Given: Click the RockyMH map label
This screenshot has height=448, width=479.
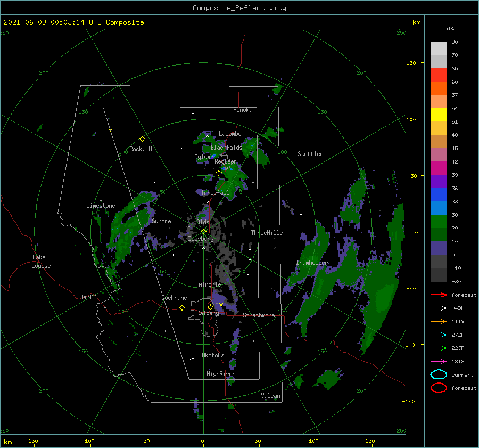Looking at the screenshot, I should click(x=141, y=149).
